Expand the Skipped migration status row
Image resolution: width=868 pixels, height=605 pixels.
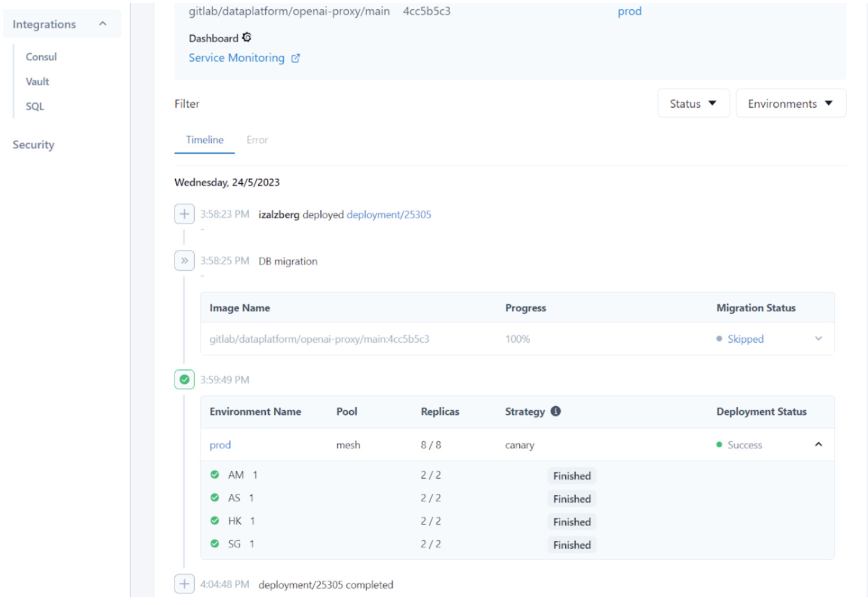[818, 339]
